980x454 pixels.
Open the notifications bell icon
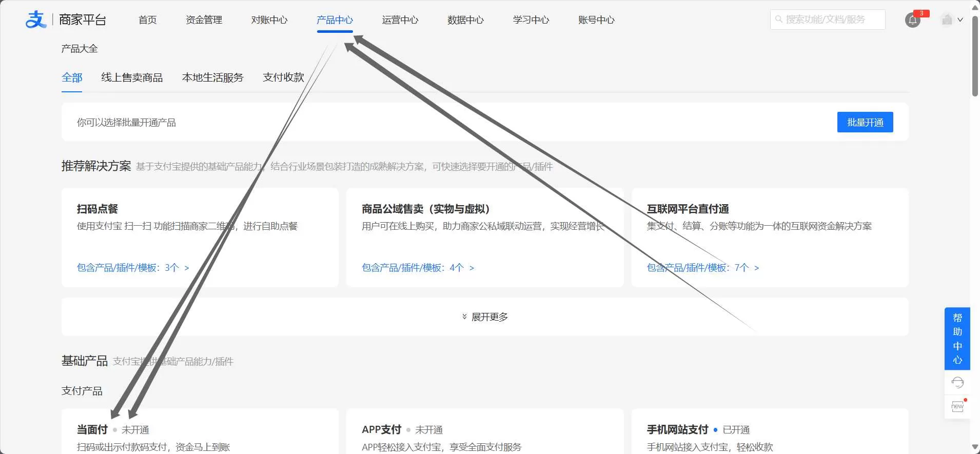912,20
